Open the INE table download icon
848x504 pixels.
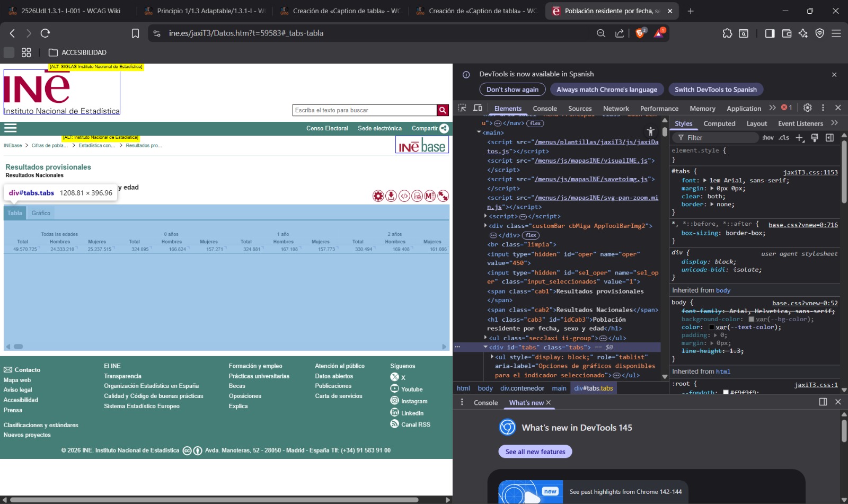[x=391, y=196]
